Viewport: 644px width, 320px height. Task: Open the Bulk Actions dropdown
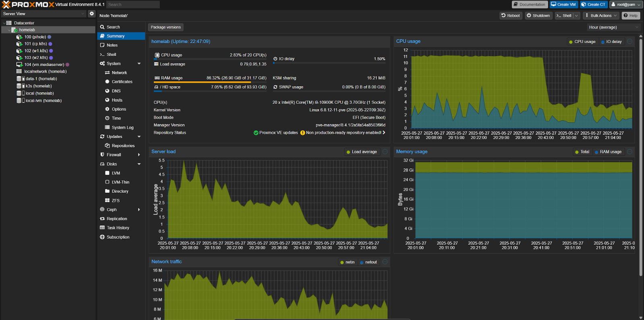601,16
